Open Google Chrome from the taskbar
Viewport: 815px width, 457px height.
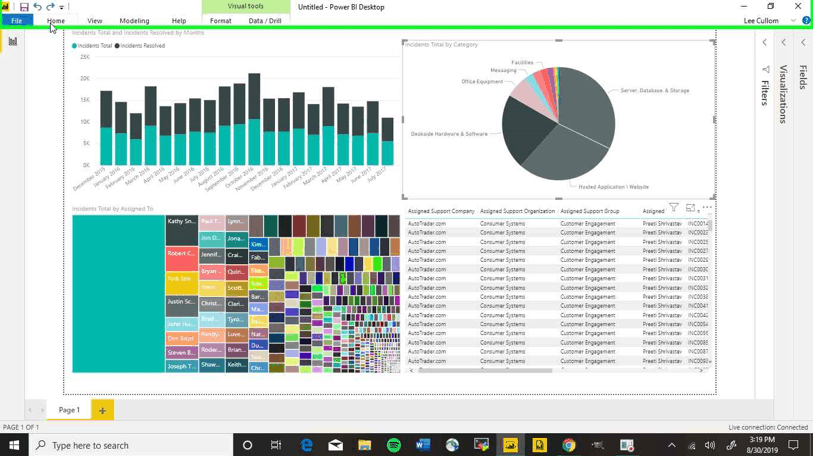569,446
